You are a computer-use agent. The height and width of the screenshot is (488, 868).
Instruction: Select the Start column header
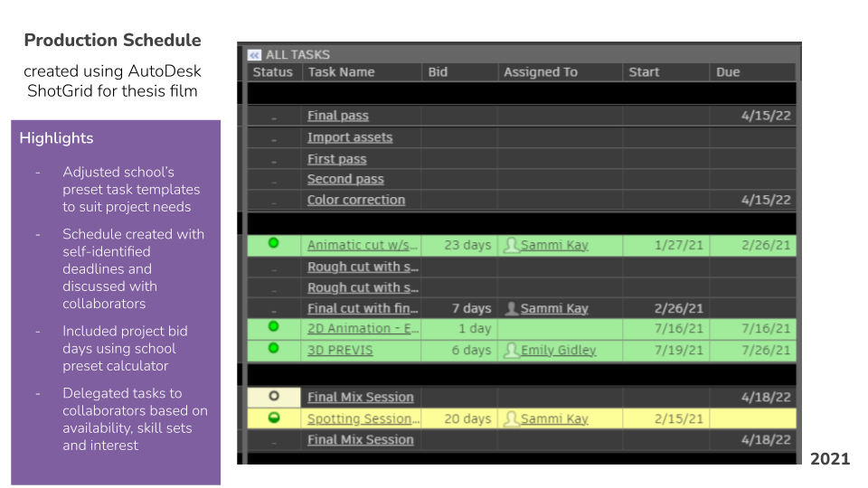tap(644, 72)
